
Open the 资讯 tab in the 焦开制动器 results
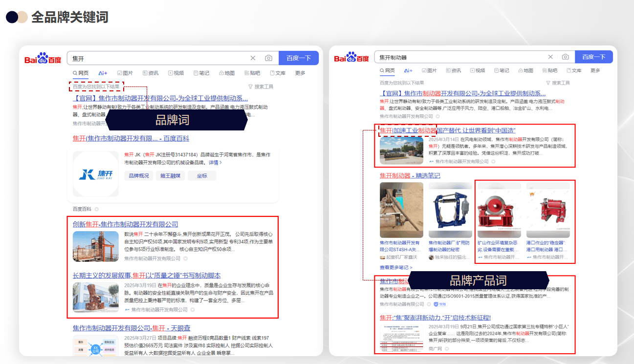pos(453,71)
